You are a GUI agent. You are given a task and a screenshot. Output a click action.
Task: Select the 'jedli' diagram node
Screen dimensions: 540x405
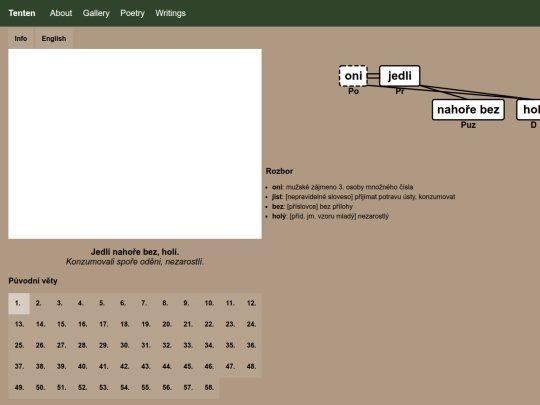pos(399,76)
